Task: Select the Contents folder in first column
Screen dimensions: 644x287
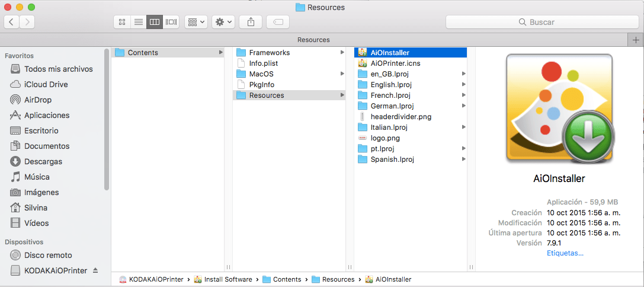Action: click(x=168, y=53)
